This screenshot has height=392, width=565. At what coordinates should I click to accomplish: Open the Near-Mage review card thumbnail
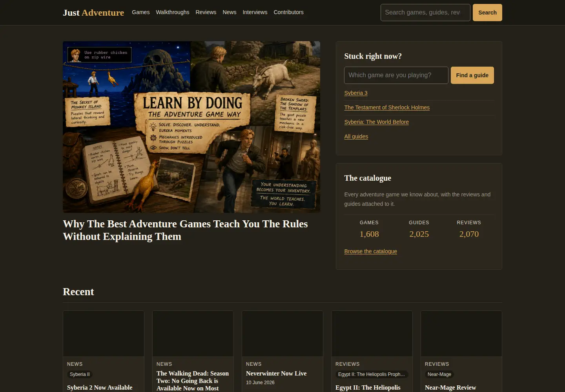[461, 334]
